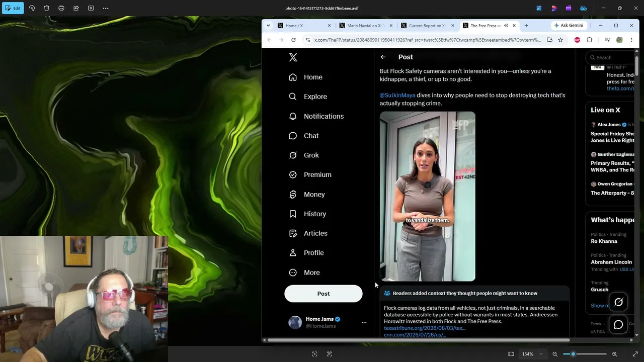Close the Home / X tab
The width and height of the screenshot is (644, 362).
(330, 26)
